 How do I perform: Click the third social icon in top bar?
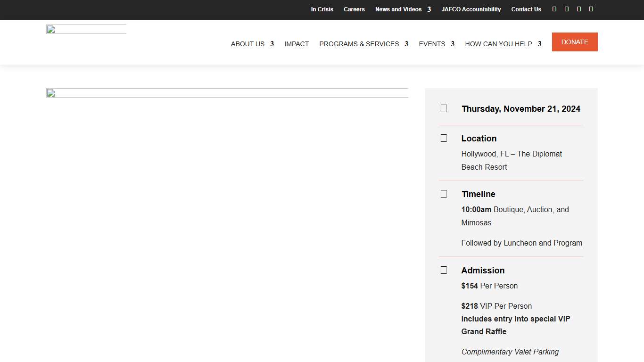(579, 9)
